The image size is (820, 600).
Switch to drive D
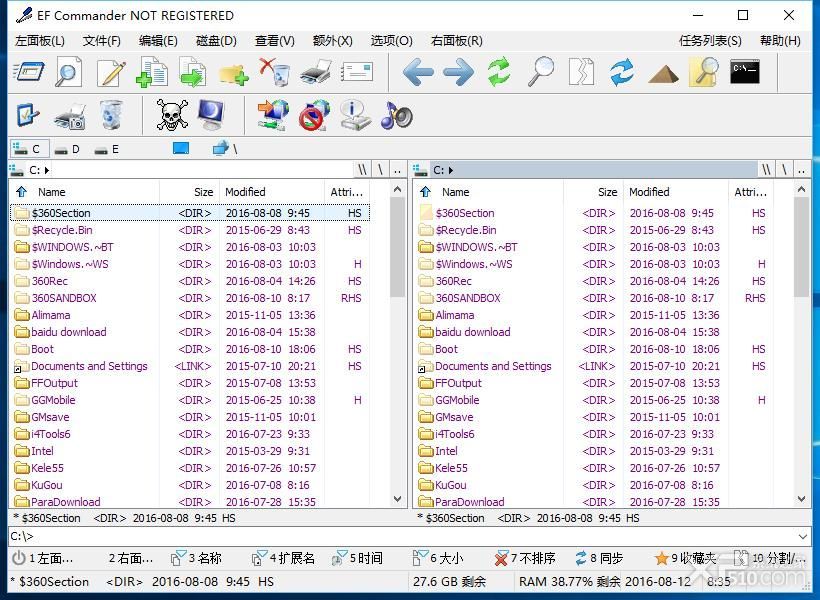click(x=67, y=150)
